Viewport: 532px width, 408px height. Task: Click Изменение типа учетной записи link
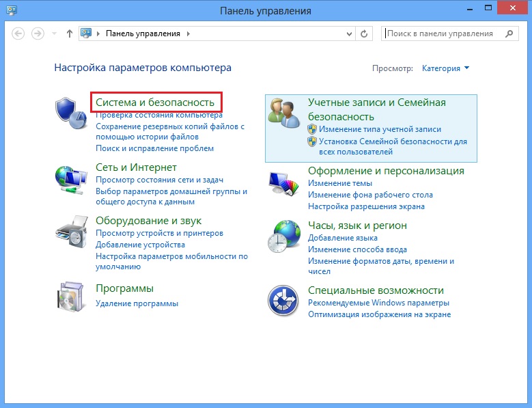(x=380, y=129)
